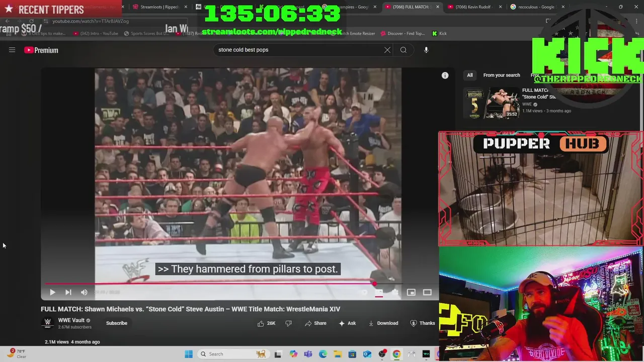Show video info card icon

(x=445, y=75)
